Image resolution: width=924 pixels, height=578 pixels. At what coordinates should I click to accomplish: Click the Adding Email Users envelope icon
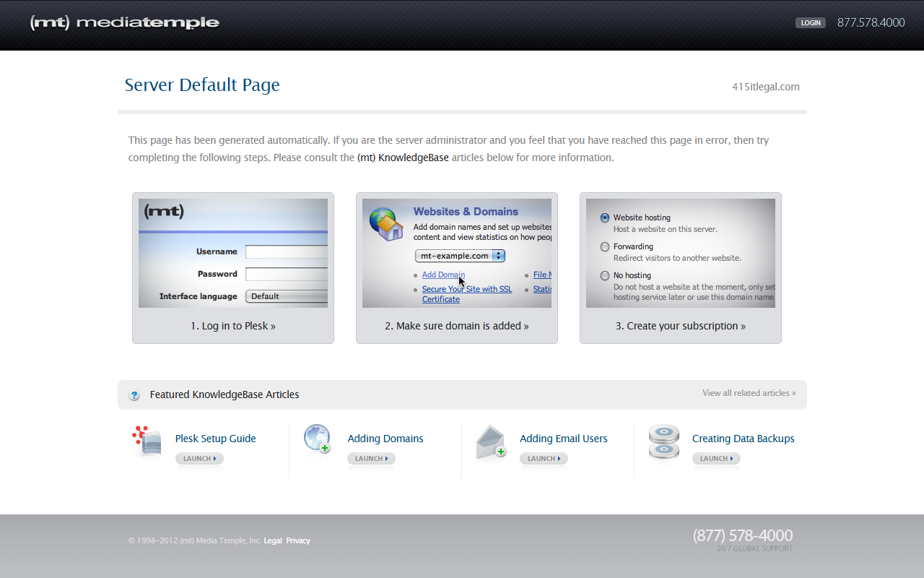tap(491, 442)
